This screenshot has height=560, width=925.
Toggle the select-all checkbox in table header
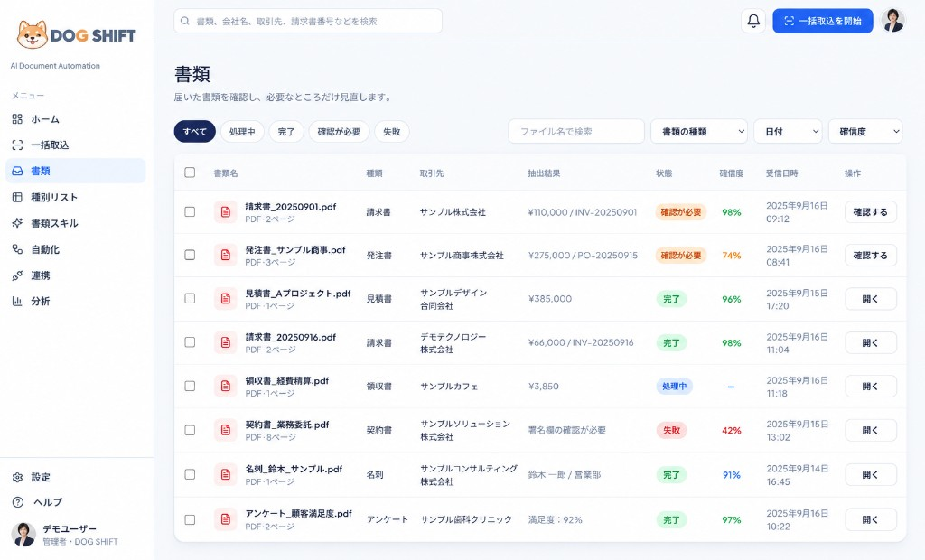click(x=190, y=173)
